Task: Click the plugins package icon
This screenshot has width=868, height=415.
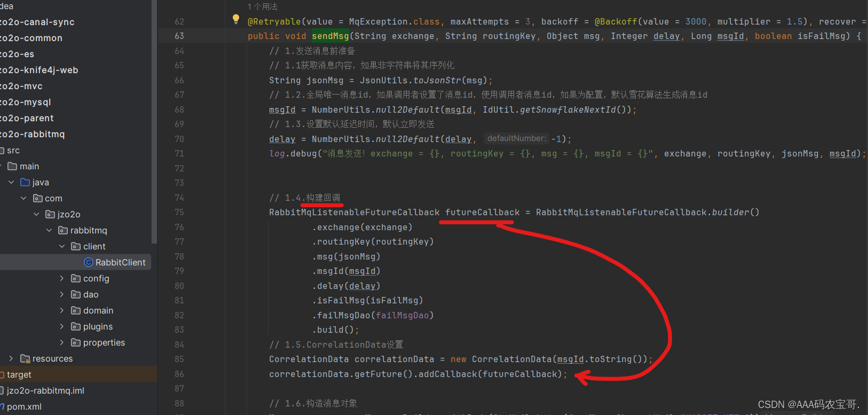Action: tap(76, 326)
